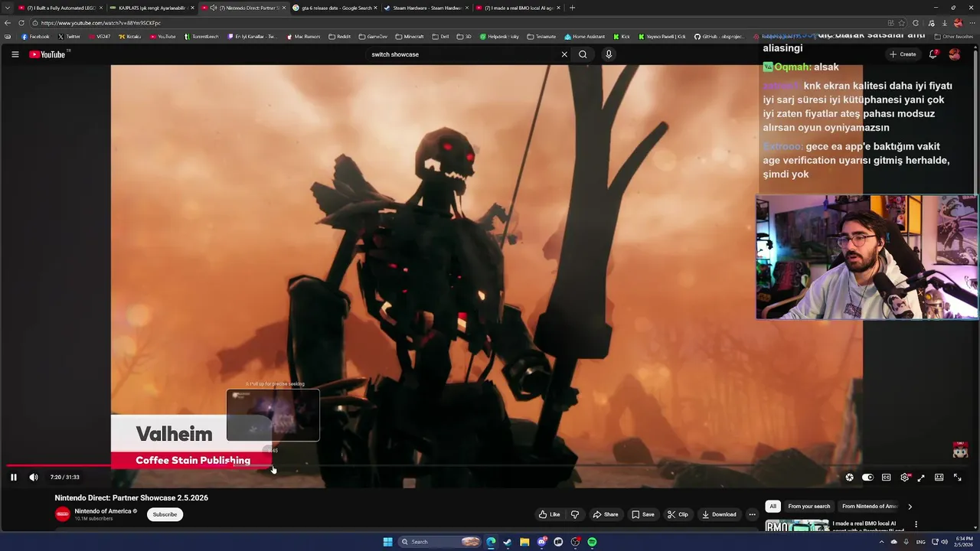
Task: Open the Kotaku bookmark
Action: 130,37
